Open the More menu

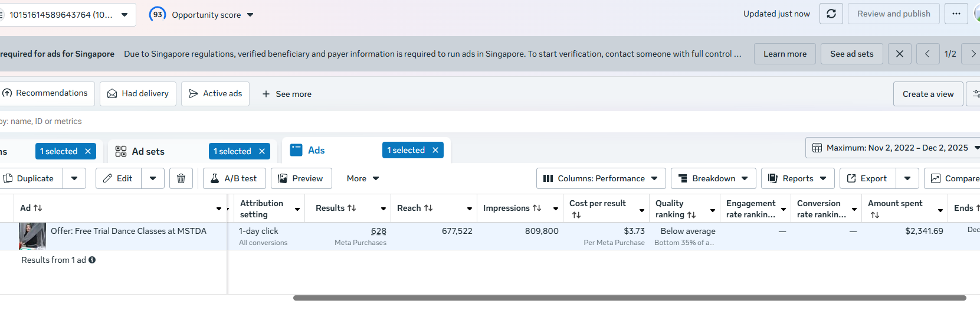pyautogui.click(x=362, y=178)
